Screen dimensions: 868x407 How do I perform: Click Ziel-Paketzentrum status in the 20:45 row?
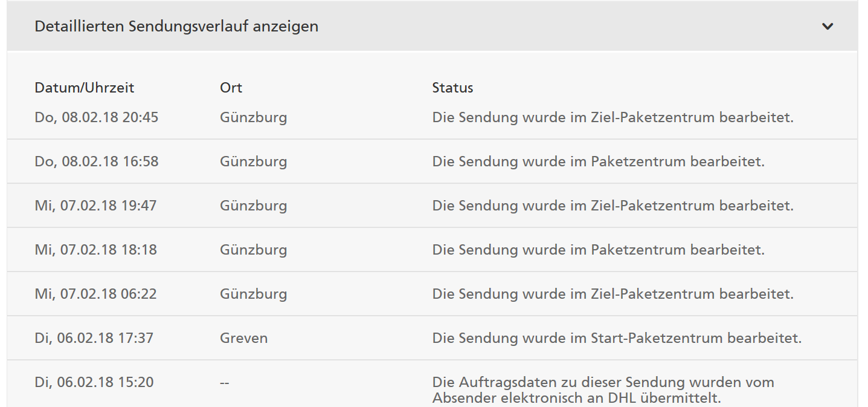pos(612,117)
